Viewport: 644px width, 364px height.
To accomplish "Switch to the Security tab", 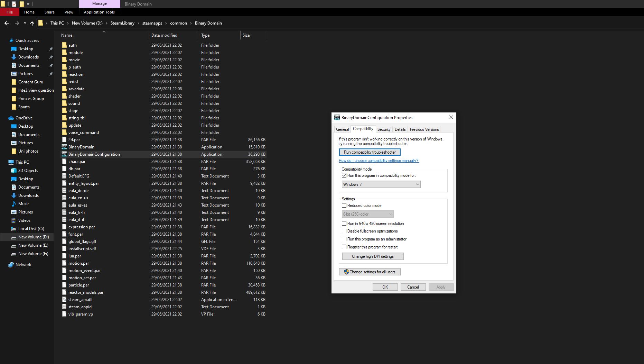I will tap(384, 129).
